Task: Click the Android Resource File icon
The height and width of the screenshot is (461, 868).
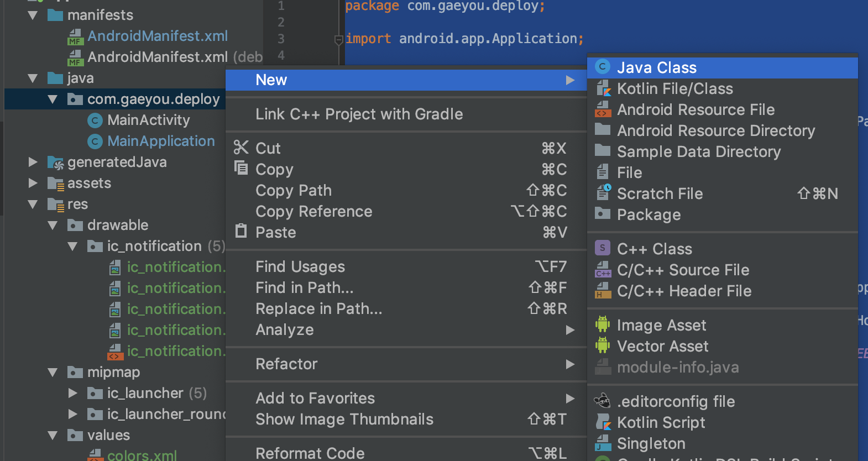Action: 603,109
